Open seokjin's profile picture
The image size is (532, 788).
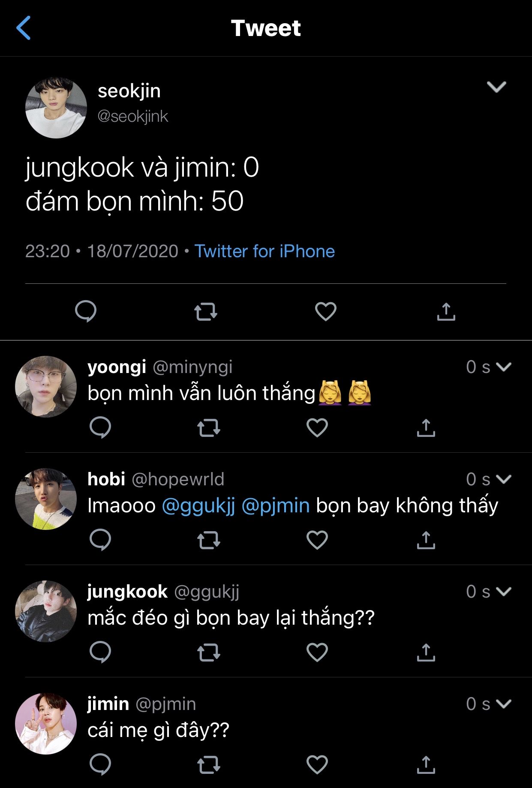(56, 108)
